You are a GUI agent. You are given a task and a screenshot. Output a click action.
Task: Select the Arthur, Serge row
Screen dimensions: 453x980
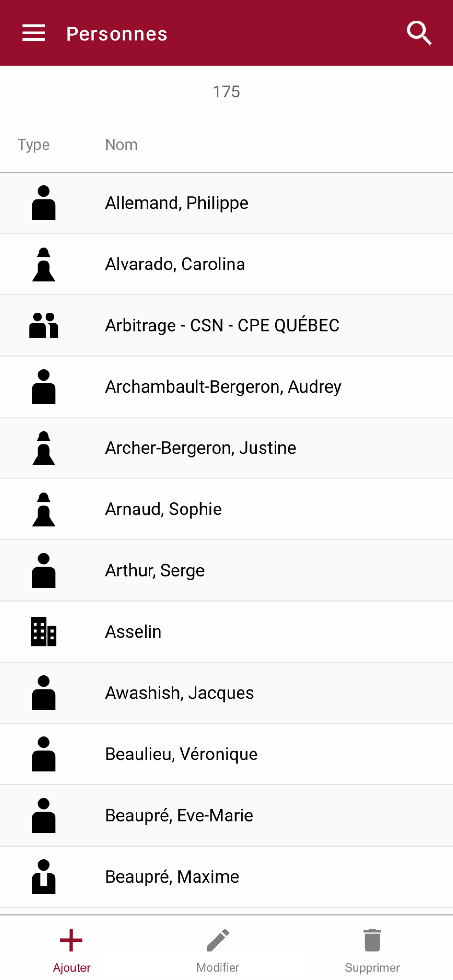pyautogui.click(x=226, y=570)
